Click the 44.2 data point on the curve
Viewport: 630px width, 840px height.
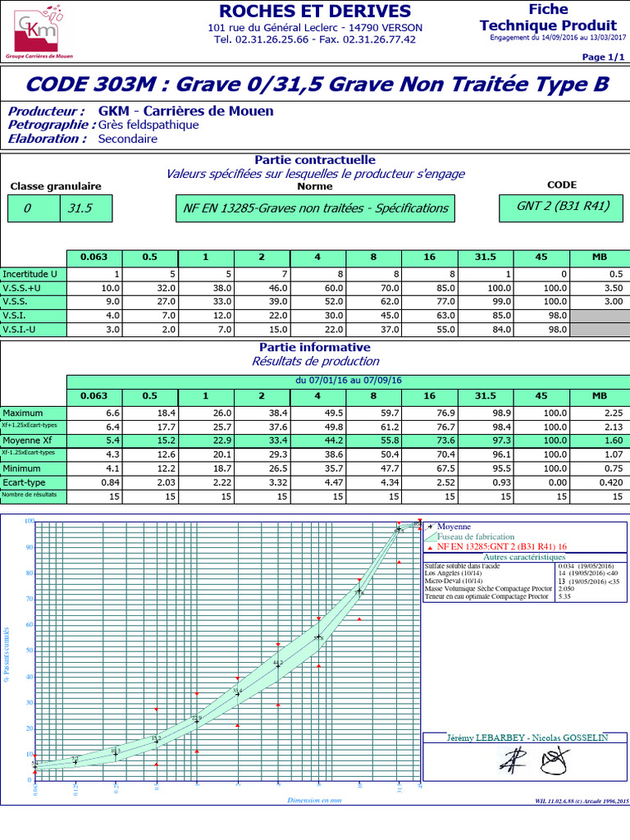tap(278, 664)
